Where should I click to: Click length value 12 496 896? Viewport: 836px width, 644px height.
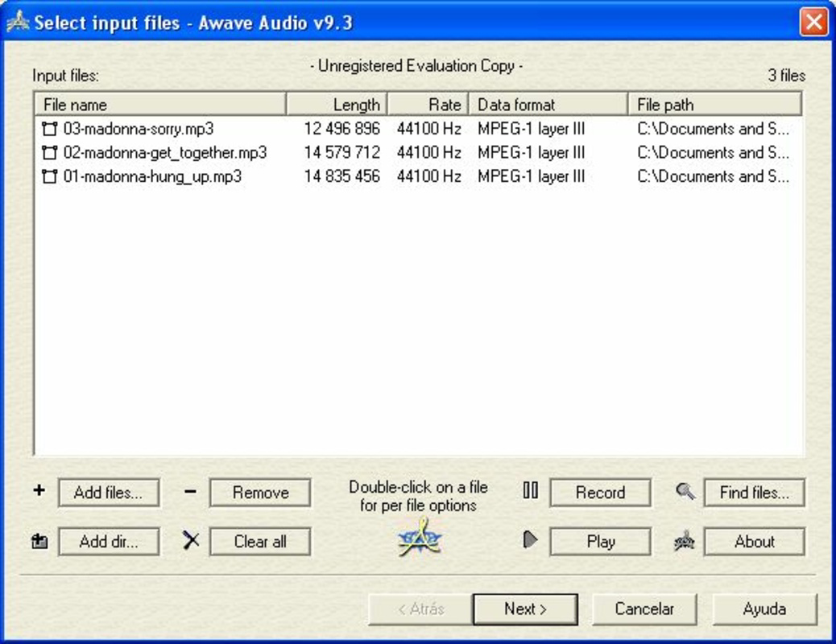tap(342, 129)
